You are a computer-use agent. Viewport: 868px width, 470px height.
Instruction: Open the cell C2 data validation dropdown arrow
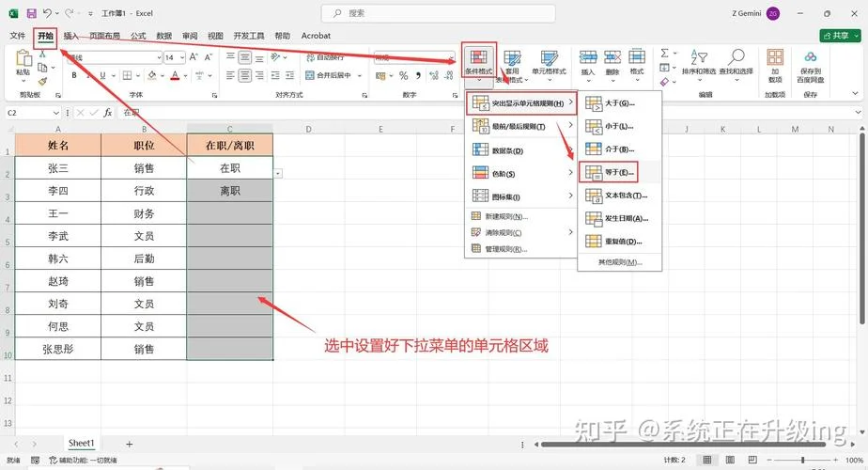278,174
